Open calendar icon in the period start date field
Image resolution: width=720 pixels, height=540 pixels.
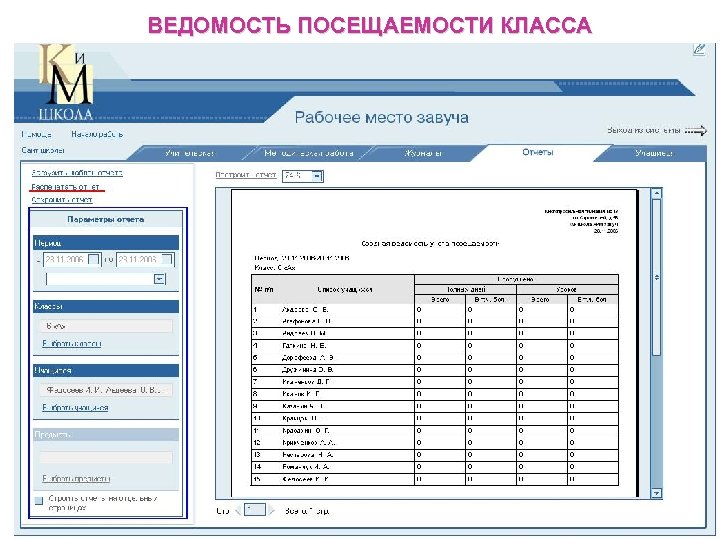point(93,260)
